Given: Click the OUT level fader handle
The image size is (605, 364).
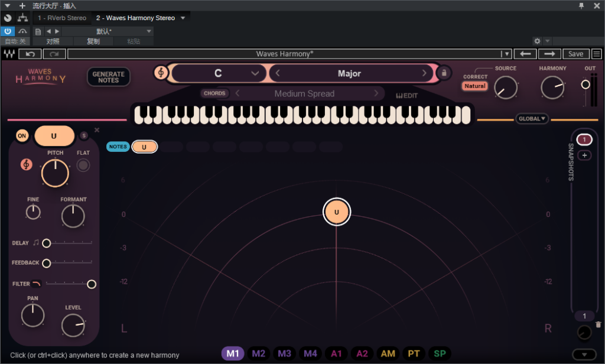Looking at the screenshot, I should [x=586, y=84].
